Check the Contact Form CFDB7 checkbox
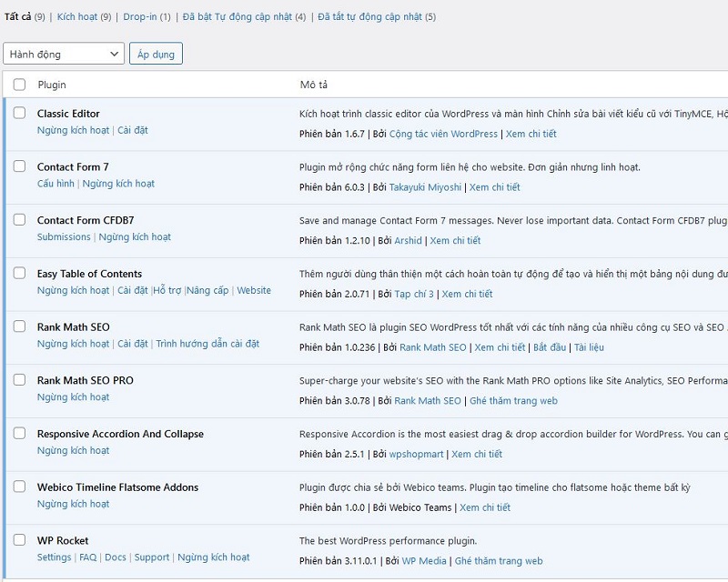The image size is (728, 582). click(x=19, y=219)
